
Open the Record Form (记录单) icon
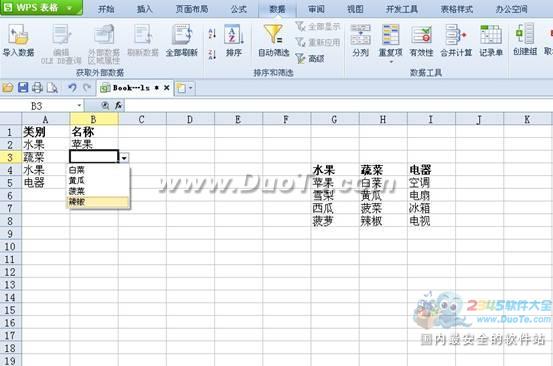491,35
